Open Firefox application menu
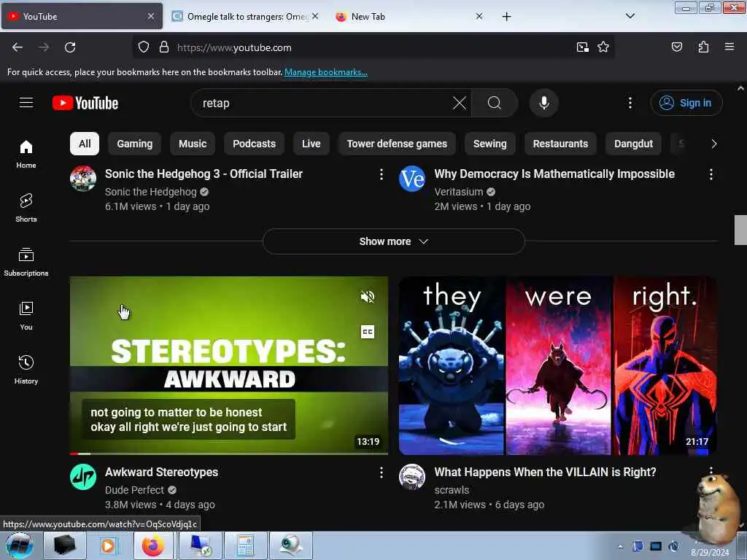Viewport: 747px width, 560px height. [729, 47]
